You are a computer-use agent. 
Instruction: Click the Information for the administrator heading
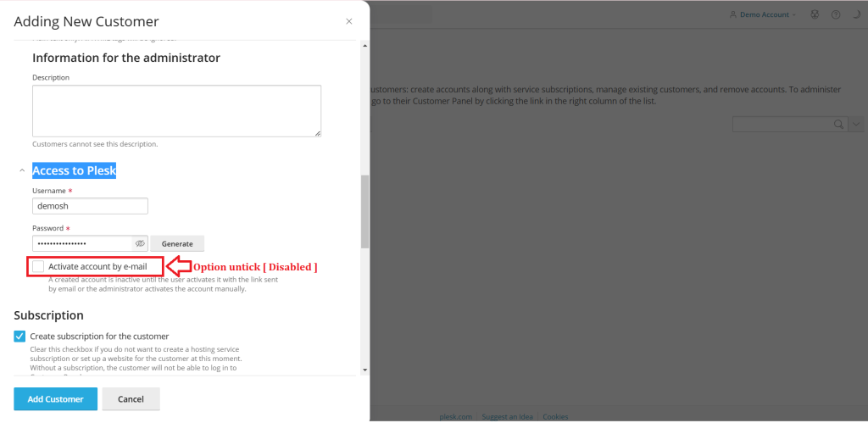point(126,58)
